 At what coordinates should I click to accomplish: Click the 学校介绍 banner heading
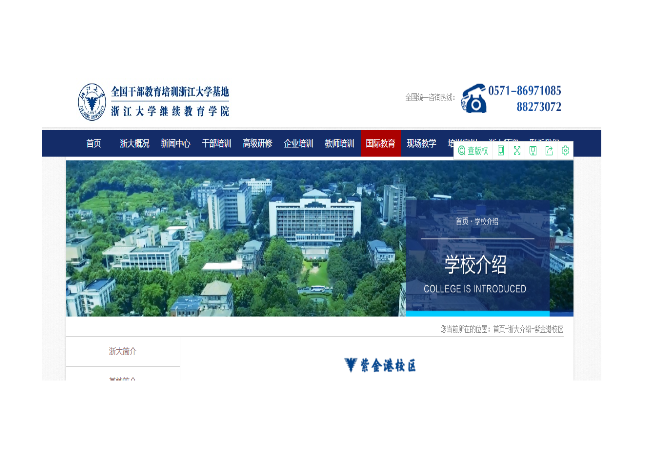[x=475, y=265]
